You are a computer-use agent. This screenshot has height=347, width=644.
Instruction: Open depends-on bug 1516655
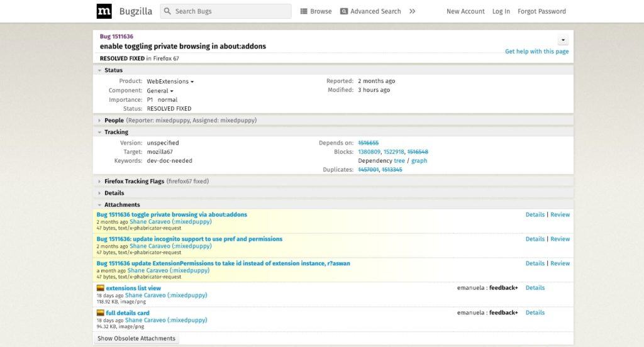[368, 143]
